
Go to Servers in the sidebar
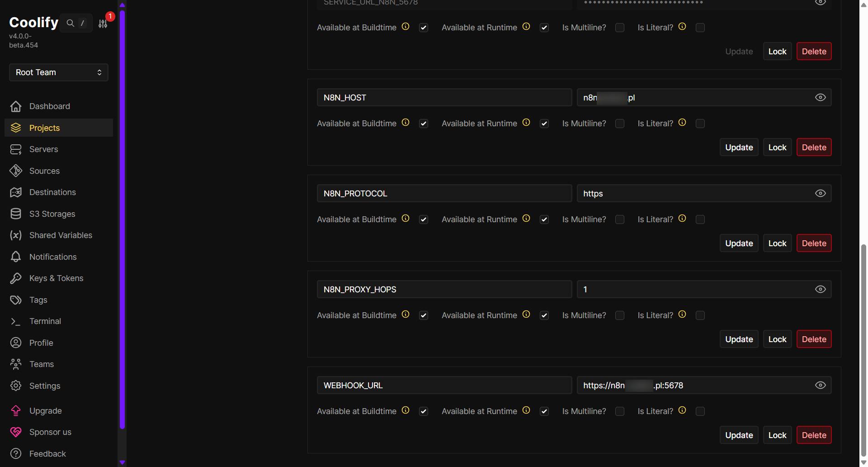[x=59, y=149]
